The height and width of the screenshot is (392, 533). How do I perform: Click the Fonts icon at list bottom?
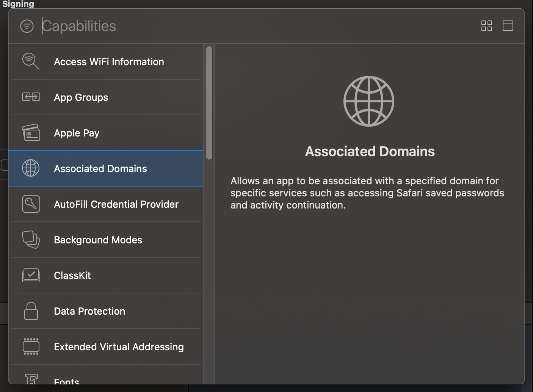(32, 379)
